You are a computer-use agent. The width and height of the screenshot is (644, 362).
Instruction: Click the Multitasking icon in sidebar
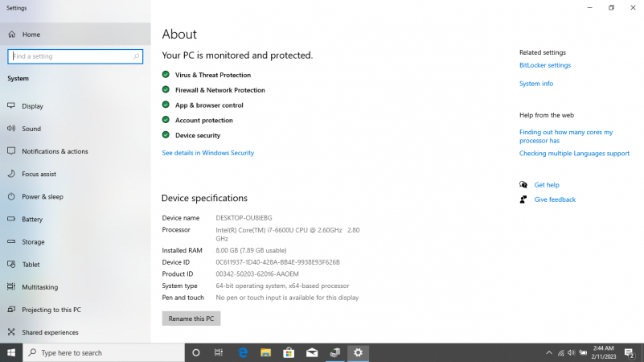point(11,287)
